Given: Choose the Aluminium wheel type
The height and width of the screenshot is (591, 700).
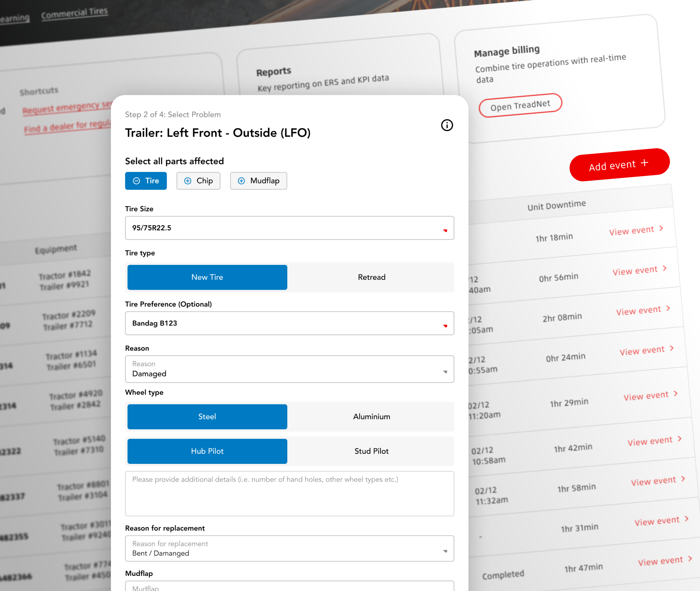Looking at the screenshot, I should point(371,416).
